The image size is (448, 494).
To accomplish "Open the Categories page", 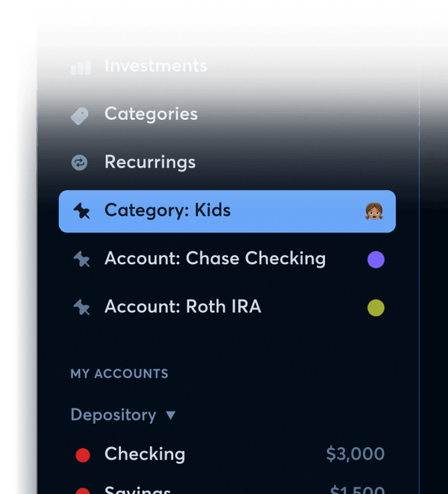I will tap(151, 114).
